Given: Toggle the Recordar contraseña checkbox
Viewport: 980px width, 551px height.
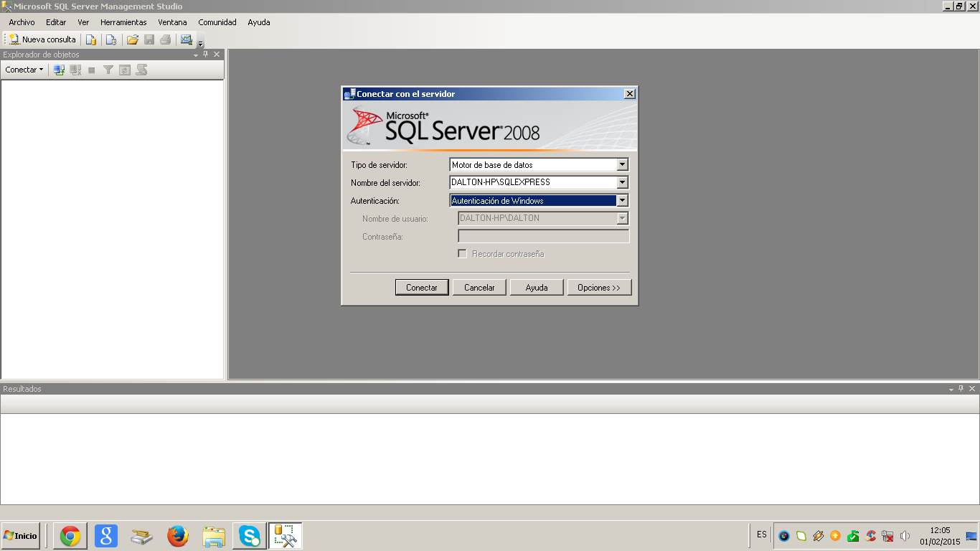Looking at the screenshot, I should pos(463,254).
